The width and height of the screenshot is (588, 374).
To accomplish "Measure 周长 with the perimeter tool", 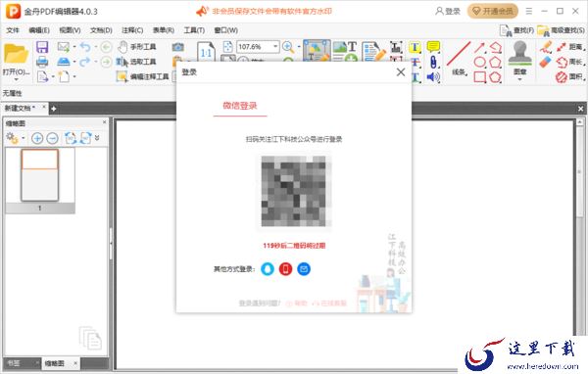I will pos(570,62).
